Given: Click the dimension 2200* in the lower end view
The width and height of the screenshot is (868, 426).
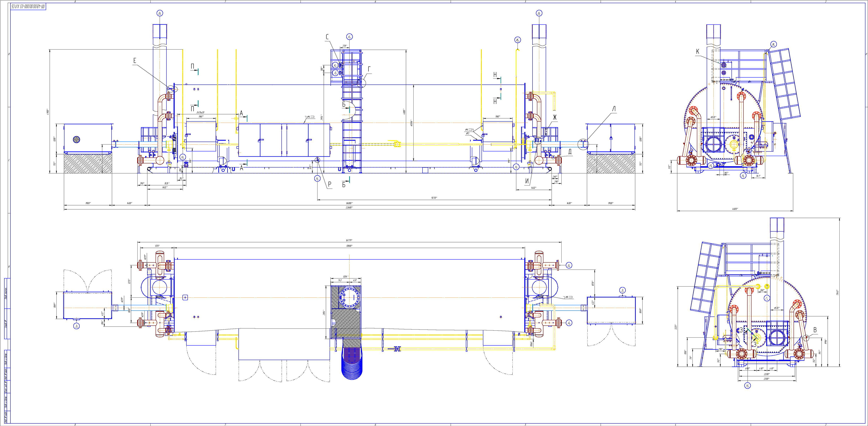Looking at the screenshot, I should (767, 374).
